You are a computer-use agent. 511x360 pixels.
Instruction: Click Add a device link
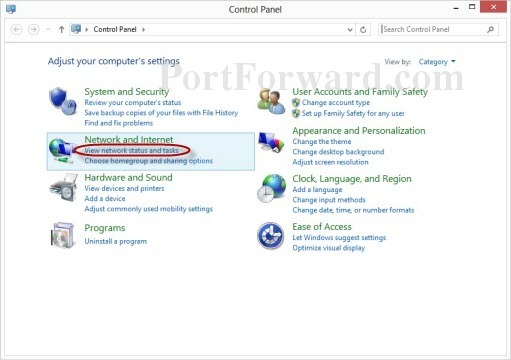point(105,199)
